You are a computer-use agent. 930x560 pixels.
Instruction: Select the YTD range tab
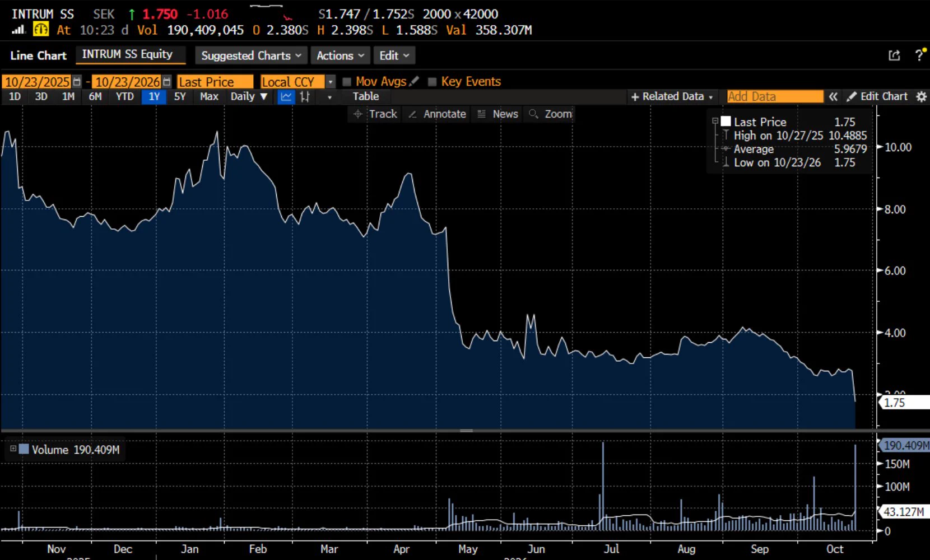pos(125,96)
